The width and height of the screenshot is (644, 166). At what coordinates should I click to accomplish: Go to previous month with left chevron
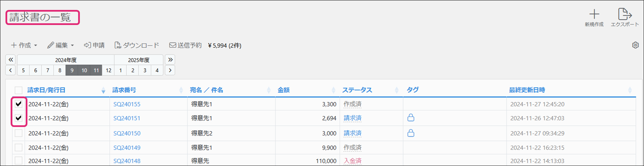[x=11, y=70]
